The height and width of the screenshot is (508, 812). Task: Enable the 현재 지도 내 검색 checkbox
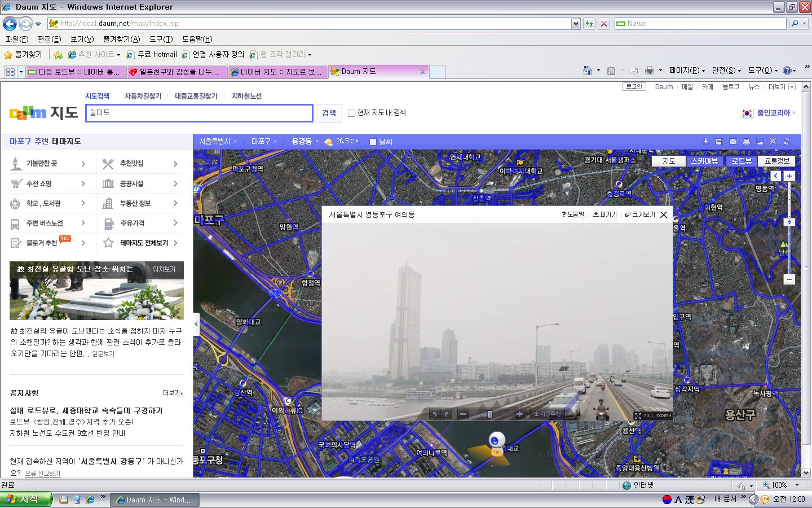coord(351,113)
